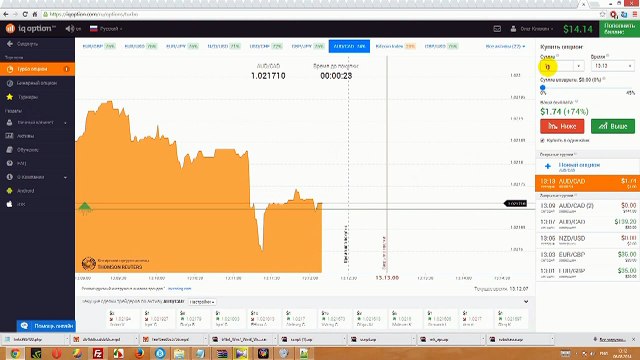Select the active AUD/CAD asset tab
Image resolution: width=640 pixels, height=360 pixels.
[349, 46]
